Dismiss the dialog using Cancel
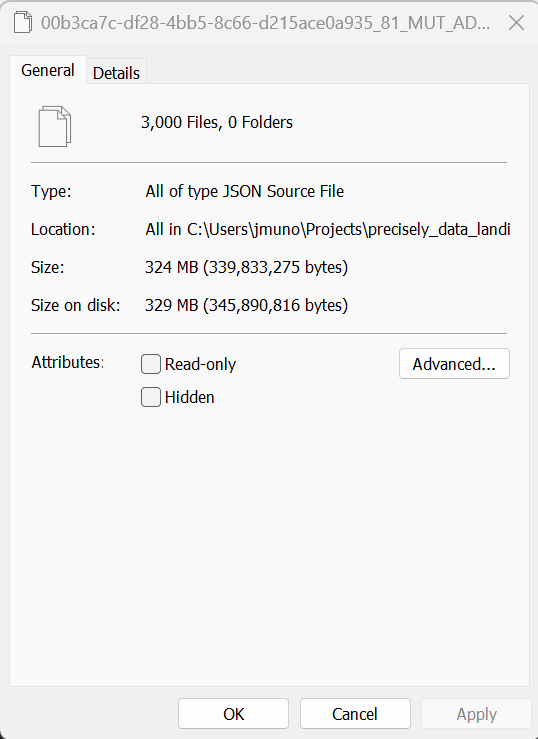538x739 pixels. pos(355,714)
